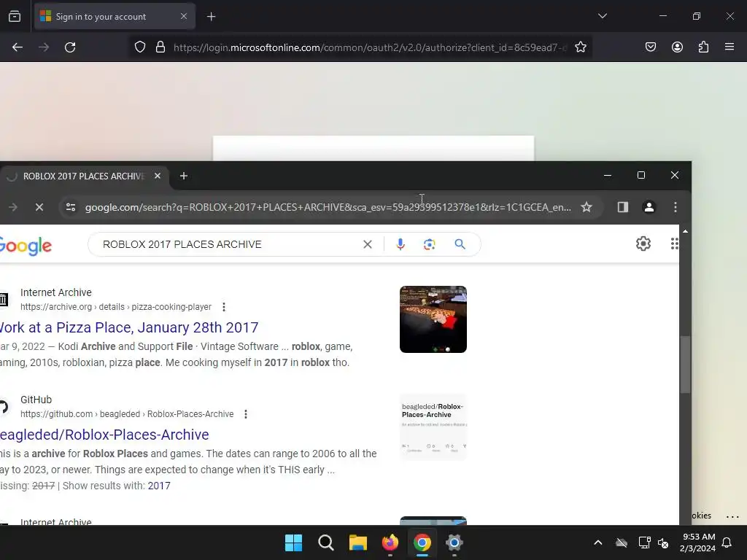Screen dimensions: 747x560
Task: Switch to Chrome from the taskbar
Action: tap(422, 542)
